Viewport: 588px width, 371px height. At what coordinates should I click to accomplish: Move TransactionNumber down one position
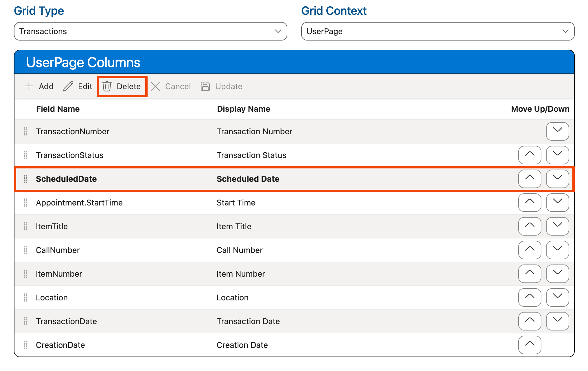pos(557,131)
